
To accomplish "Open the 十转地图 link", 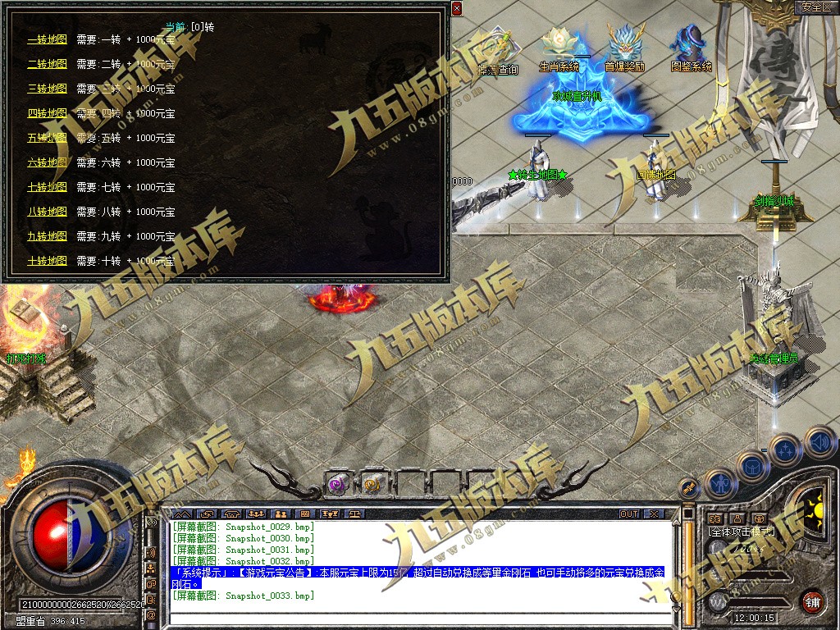I will point(47,262).
